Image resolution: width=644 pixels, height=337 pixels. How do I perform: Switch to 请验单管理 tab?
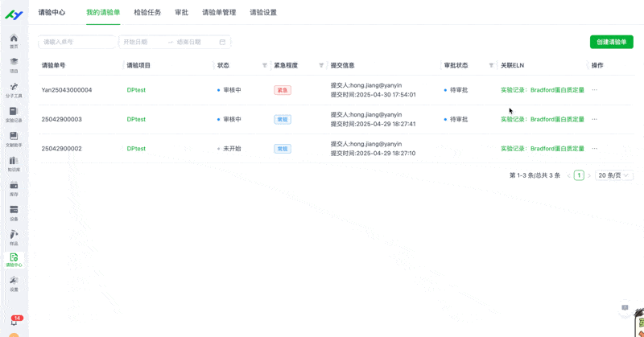tap(219, 12)
